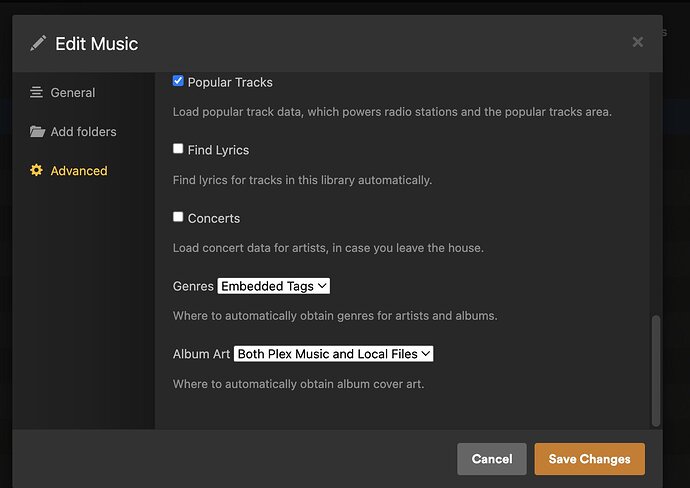Click the Advanced gear icon
690x488 pixels.
tap(37, 171)
